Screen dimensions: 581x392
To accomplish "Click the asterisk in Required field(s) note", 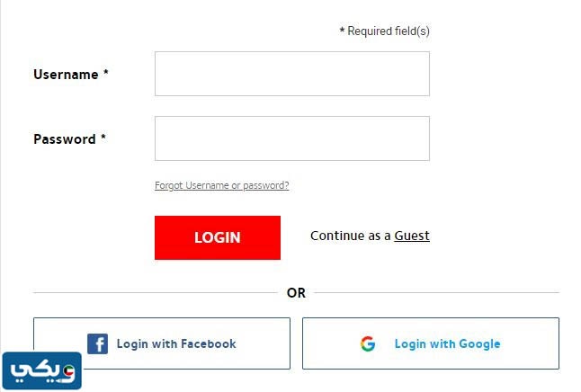I will (x=342, y=31).
